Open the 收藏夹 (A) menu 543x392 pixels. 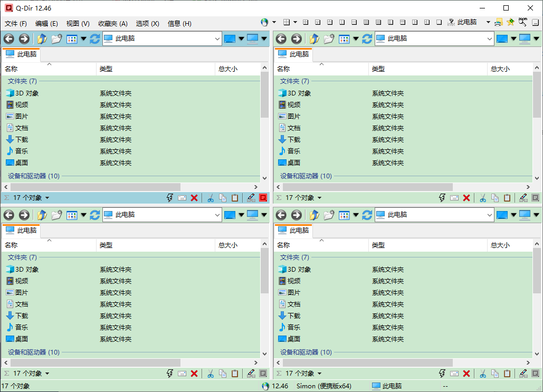tap(112, 23)
